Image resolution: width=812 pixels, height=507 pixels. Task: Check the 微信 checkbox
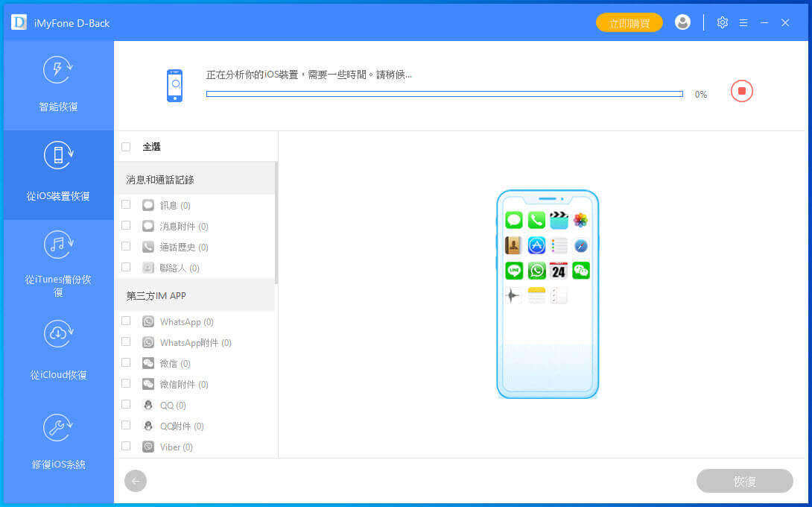pos(126,362)
